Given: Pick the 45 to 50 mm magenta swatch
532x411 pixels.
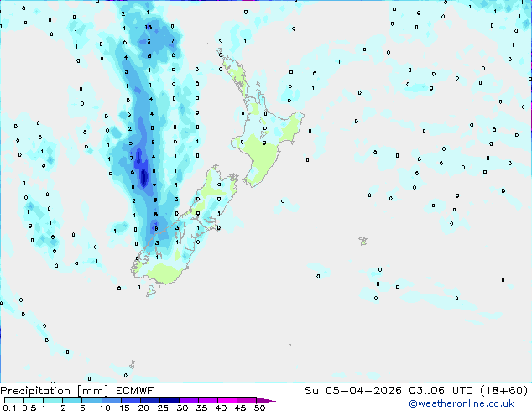Looking at the screenshot, I should coord(247,400).
